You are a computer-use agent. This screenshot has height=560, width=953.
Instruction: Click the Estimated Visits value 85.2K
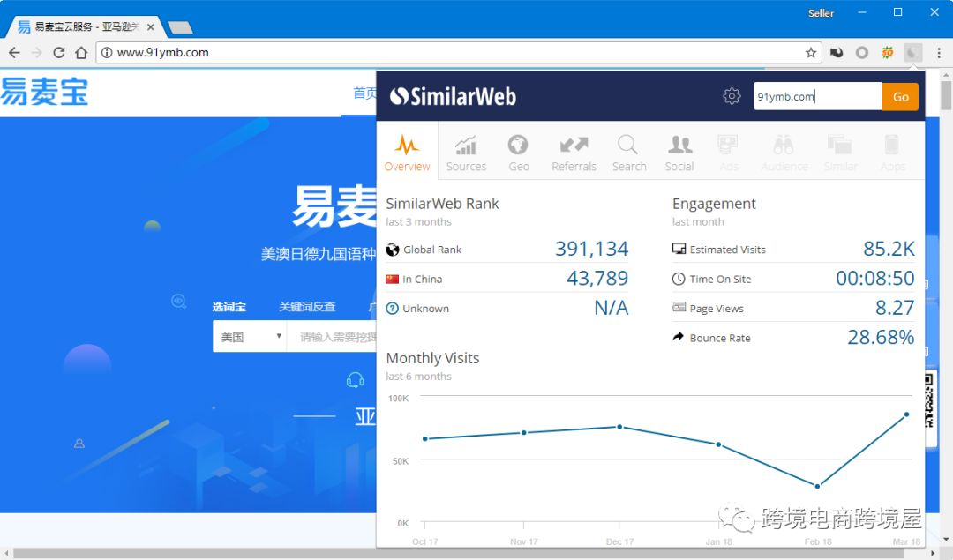click(x=889, y=249)
